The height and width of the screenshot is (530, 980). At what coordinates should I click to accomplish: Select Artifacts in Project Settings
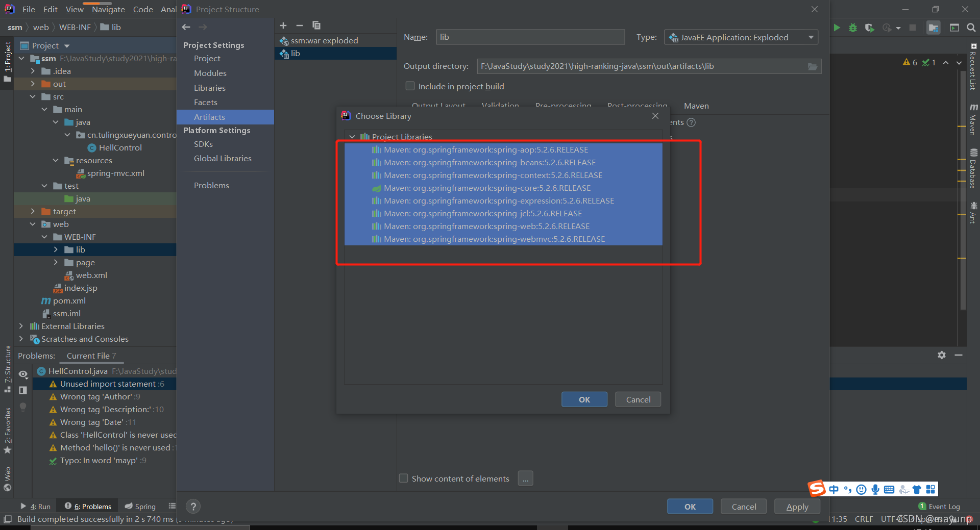coord(225,117)
